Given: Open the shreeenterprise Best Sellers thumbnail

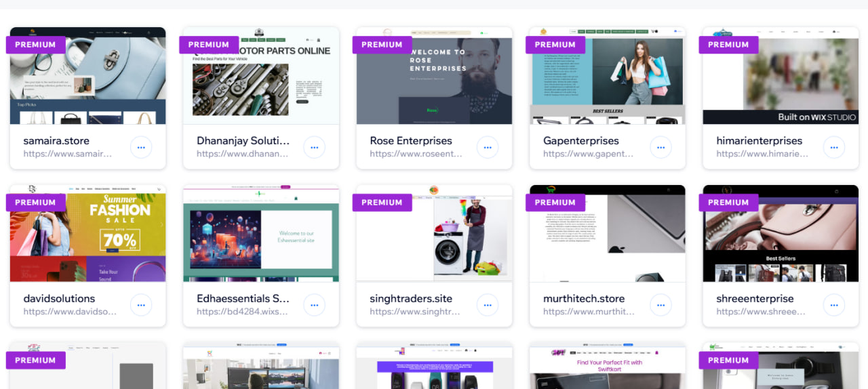Looking at the screenshot, I should point(781,234).
